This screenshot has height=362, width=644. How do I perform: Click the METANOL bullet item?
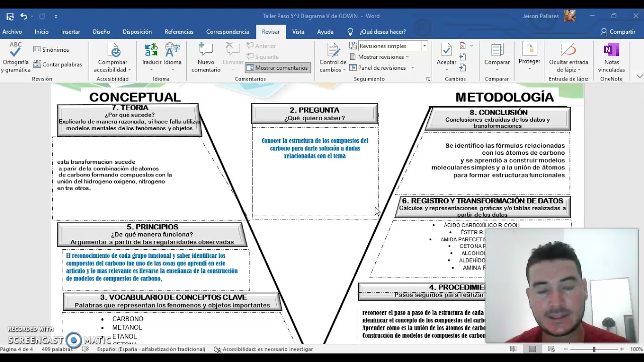(x=127, y=328)
